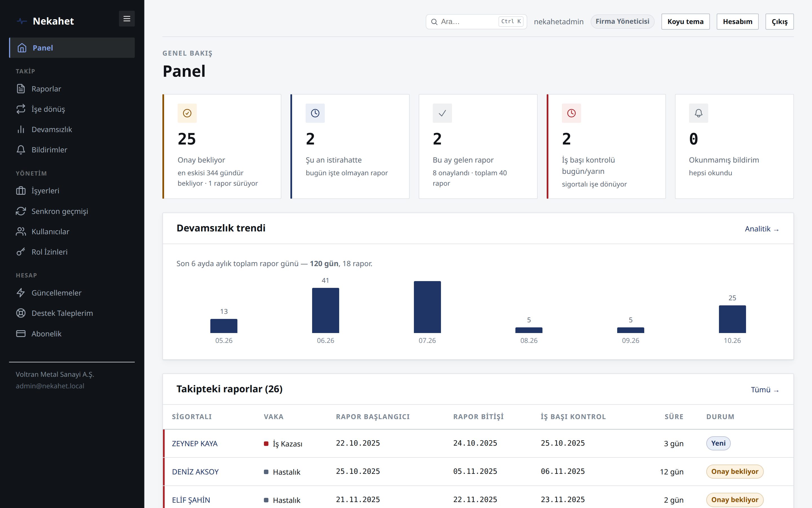Viewport: 812px width, 508px height.
Task: Click the 06.26 bar in the chart
Action: 325,310
